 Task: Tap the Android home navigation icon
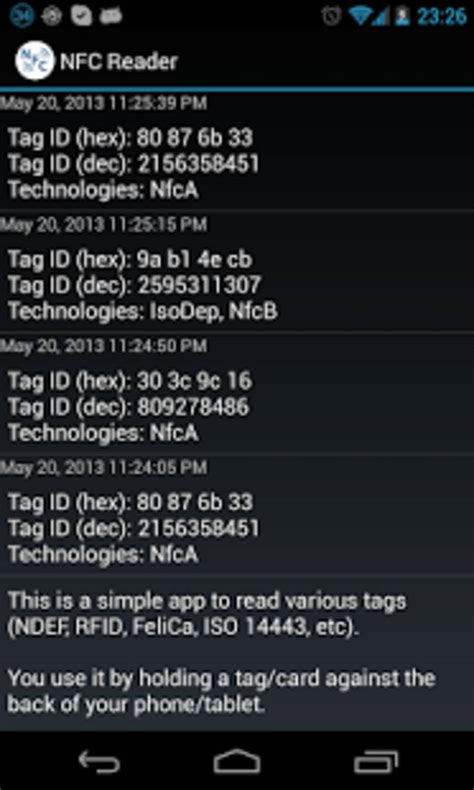click(237, 761)
